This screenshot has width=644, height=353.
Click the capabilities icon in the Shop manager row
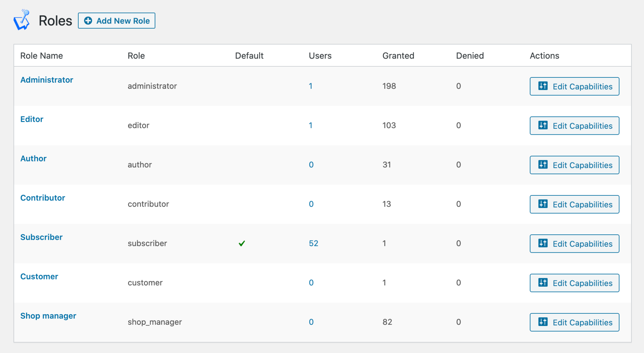[543, 322]
